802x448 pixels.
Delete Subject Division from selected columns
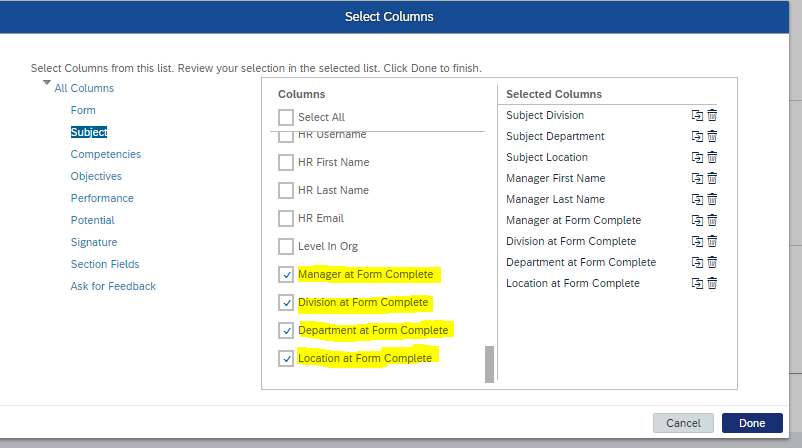[x=712, y=115]
